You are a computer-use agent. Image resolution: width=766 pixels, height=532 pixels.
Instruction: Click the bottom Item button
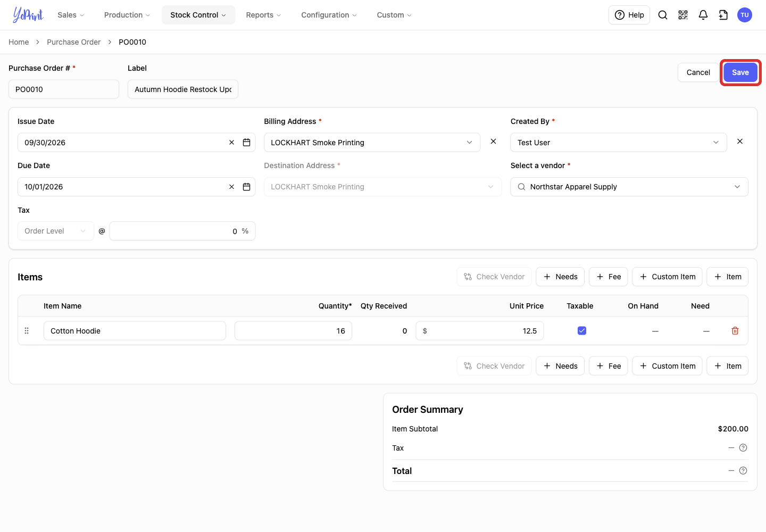pyautogui.click(x=728, y=366)
